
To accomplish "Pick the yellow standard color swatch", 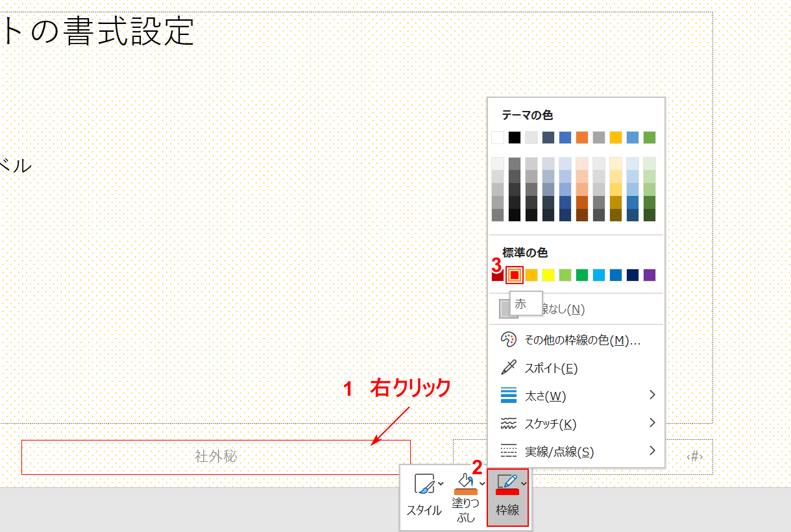I will [x=548, y=275].
